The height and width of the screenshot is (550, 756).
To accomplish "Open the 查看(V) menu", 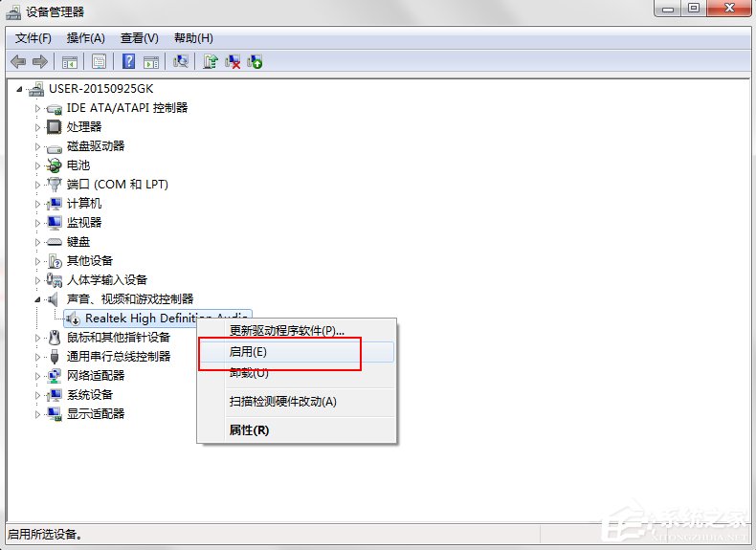I will click(x=139, y=38).
